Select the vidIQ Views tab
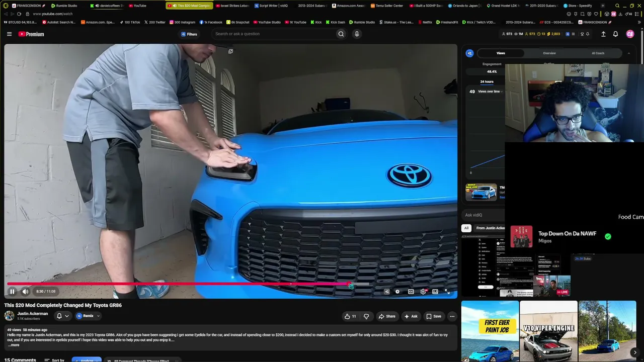Image resolution: width=644 pixels, height=362 pixels. coord(501,53)
